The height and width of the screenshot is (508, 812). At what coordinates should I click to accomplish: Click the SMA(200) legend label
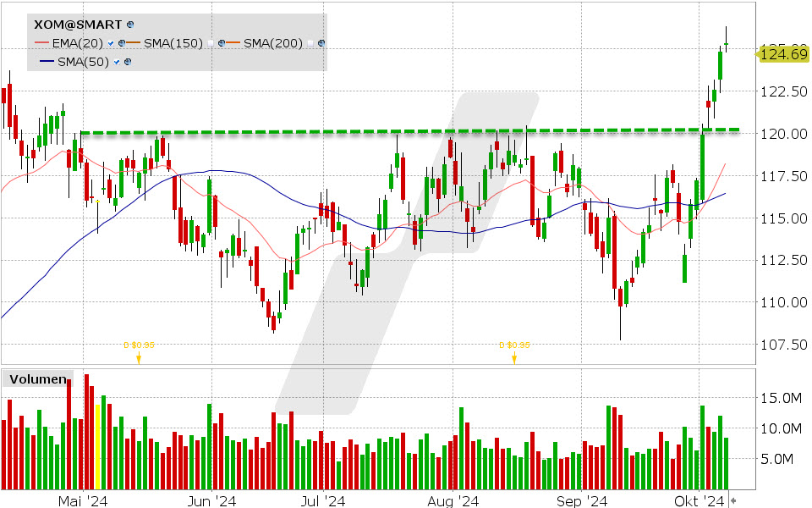click(273, 43)
